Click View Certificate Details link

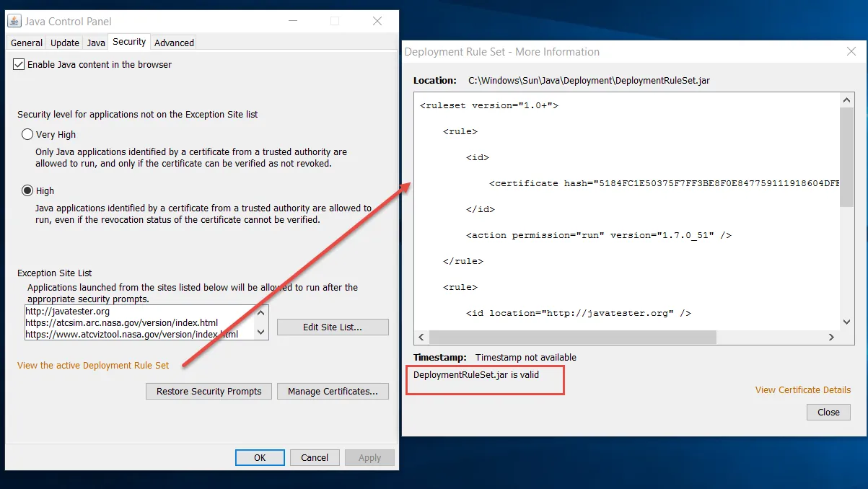pos(803,389)
